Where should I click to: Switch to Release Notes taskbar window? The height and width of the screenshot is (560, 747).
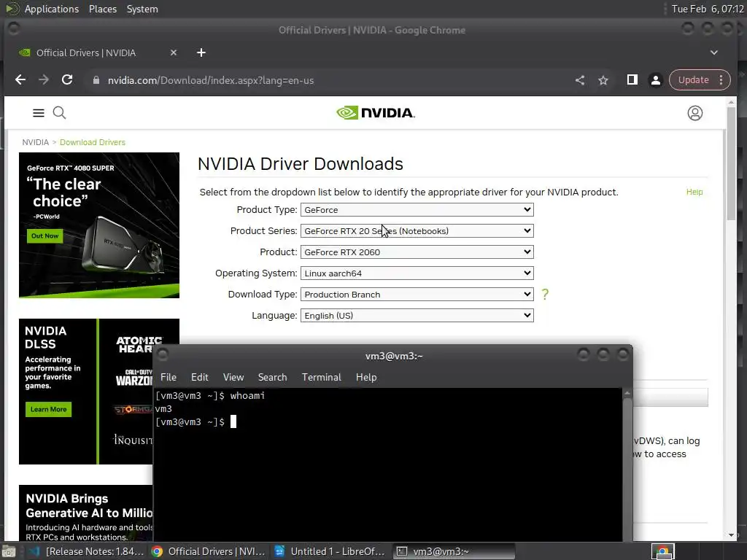pyautogui.click(x=88, y=552)
